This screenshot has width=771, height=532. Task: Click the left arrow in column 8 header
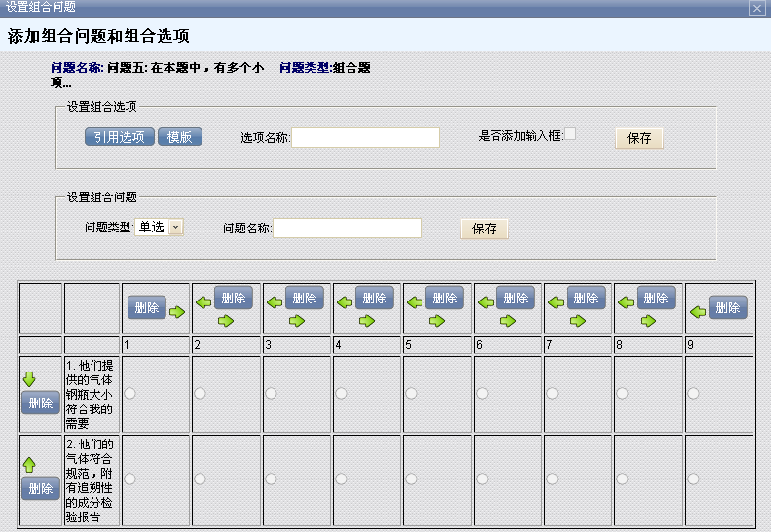pos(626,302)
